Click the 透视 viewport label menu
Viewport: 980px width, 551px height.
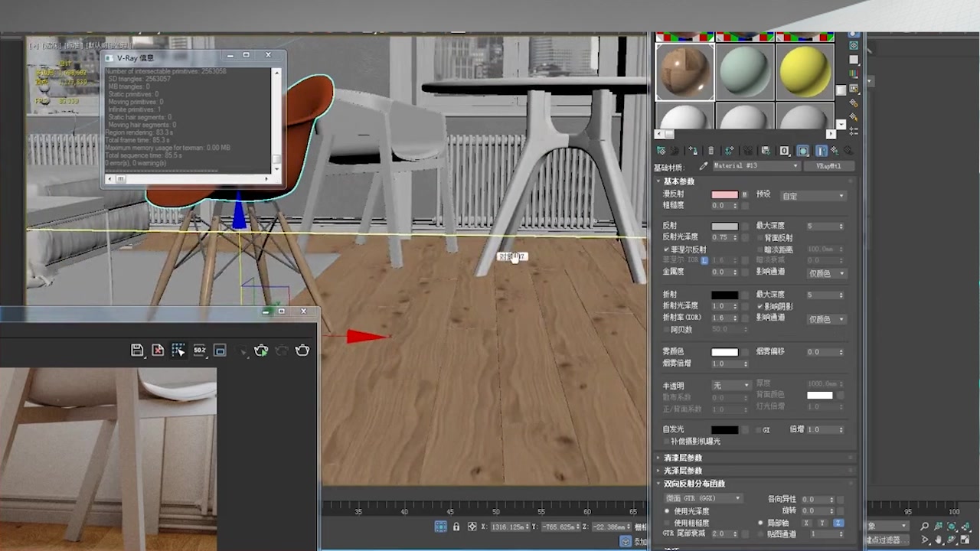[51, 45]
